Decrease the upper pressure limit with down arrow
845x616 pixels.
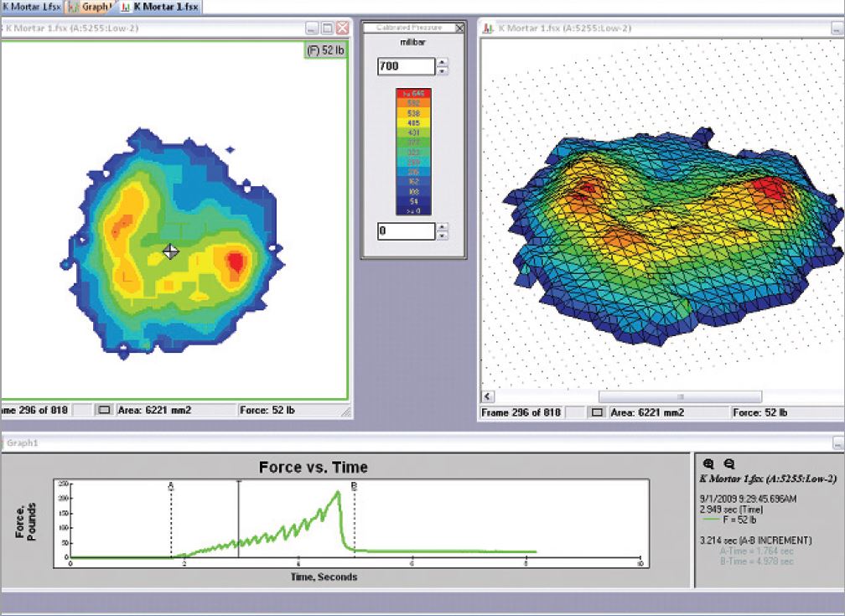(x=443, y=70)
